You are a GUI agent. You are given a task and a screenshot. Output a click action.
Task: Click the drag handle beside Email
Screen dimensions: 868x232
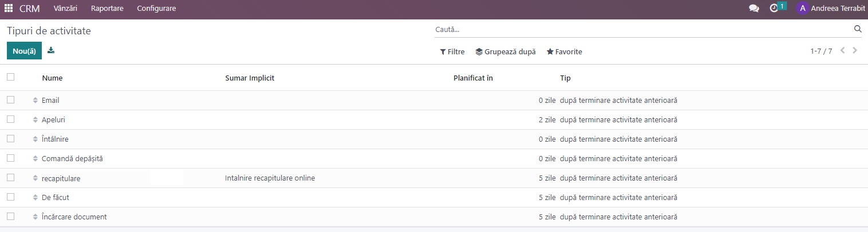pyautogui.click(x=35, y=101)
